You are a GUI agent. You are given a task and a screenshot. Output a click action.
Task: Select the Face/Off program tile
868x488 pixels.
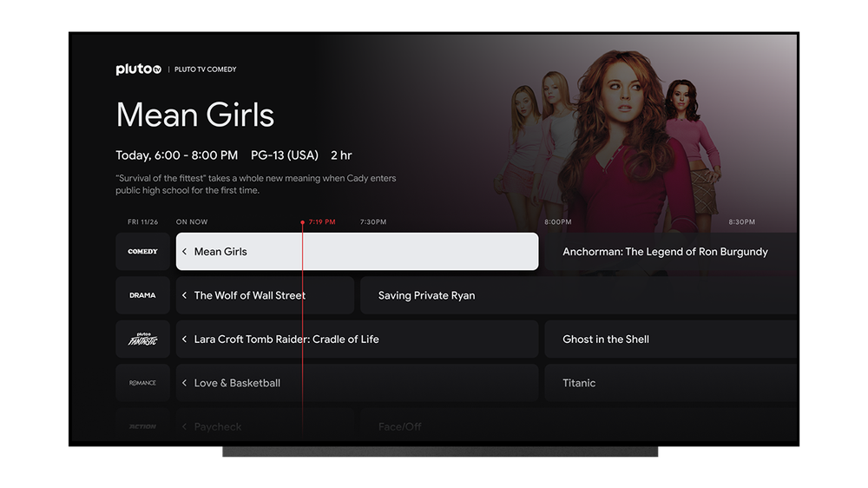pyautogui.click(x=400, y=426)
